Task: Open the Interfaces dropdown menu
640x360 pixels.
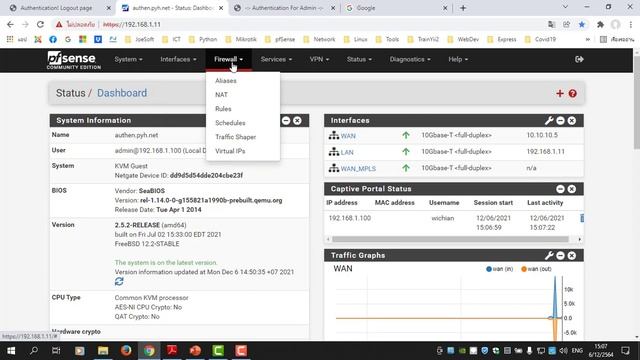Action: pyautogui.click(x=178, y=60)
